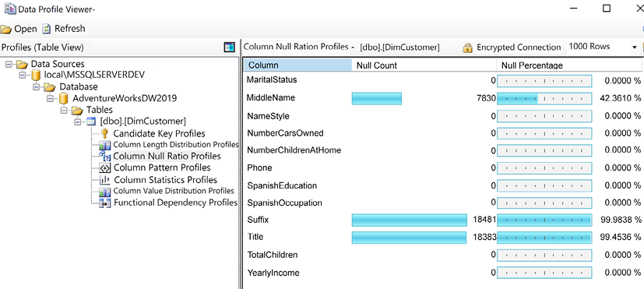Image resolution: width=644 pixels, height=289 pixels.
Task: Select the SpanishOccupation row
Action: pyautogui.click(x=444, y=203)
